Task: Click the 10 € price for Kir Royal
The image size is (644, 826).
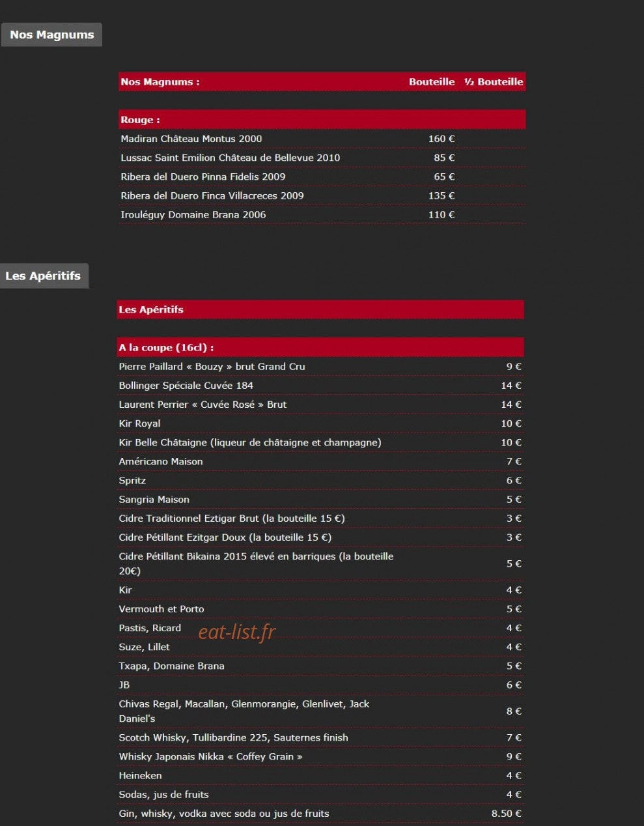Action: click(511, 423)
